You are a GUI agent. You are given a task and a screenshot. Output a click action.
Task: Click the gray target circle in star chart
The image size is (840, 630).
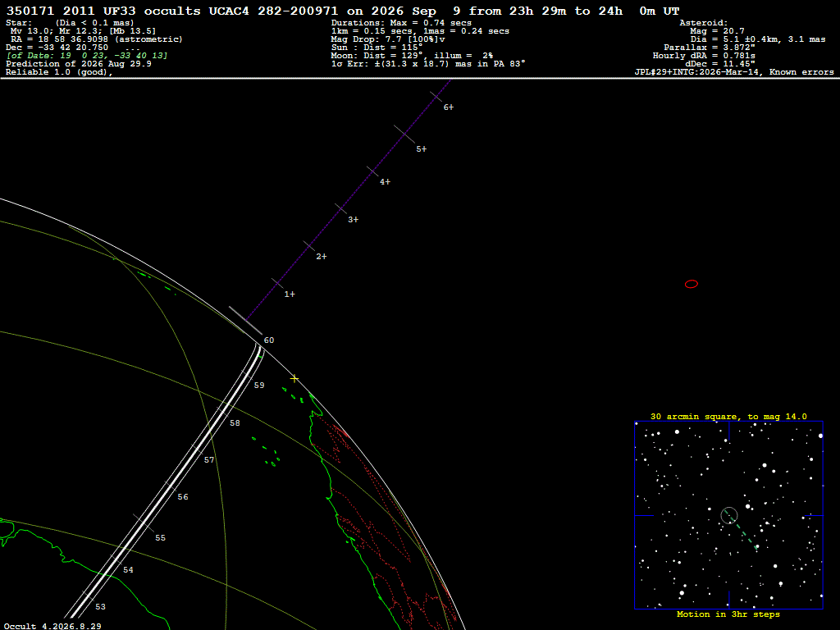[729, 515]
